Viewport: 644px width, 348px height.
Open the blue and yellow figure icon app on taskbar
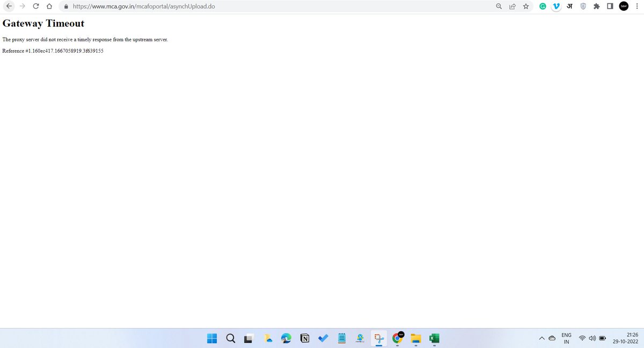(x=361, y=338)
